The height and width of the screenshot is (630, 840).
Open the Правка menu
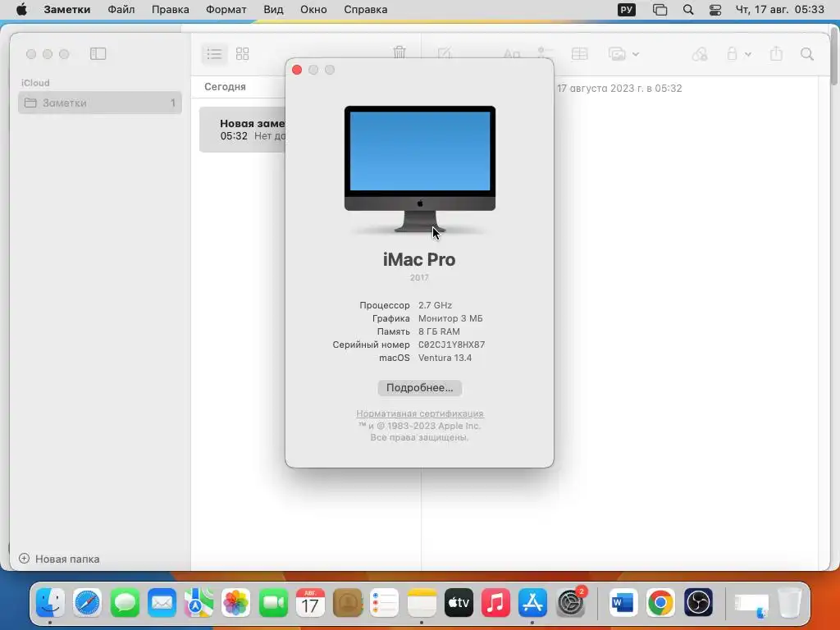tap(170, 10)
